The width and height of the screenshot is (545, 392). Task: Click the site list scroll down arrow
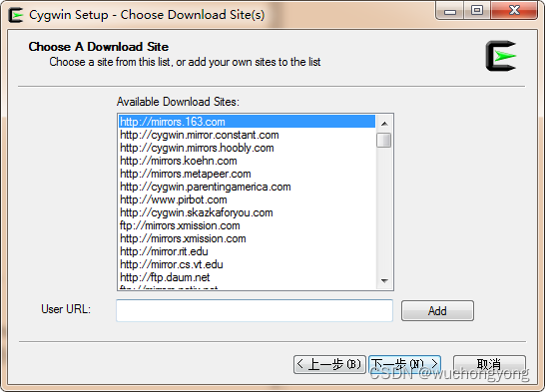[x=384, y=280]
